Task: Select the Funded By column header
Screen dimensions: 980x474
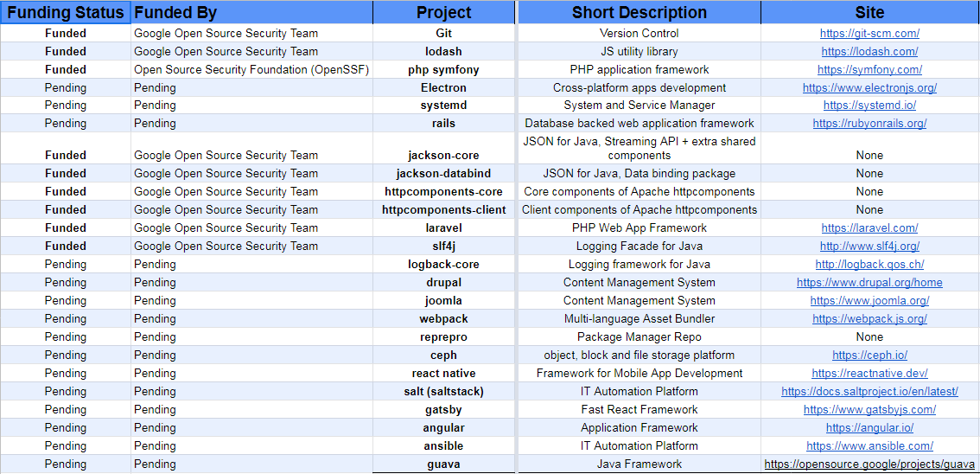Action: [251, 12]
